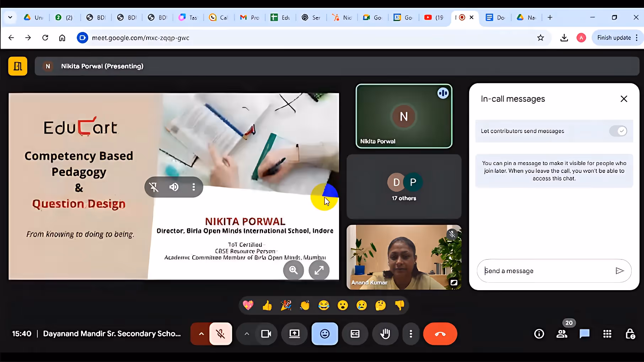Send the thumbs down reaction
Image resolution: width=644 pixels, height=362 pixels.
click(399, 305)
